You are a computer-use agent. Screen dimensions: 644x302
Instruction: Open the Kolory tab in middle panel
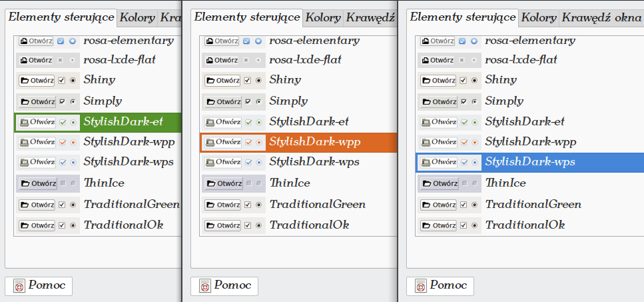324,17
